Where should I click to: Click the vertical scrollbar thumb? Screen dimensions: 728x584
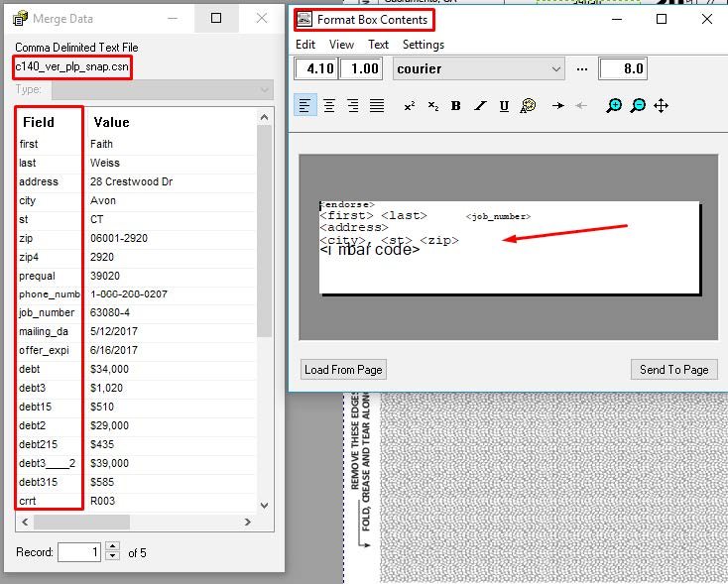coord(264,231)
